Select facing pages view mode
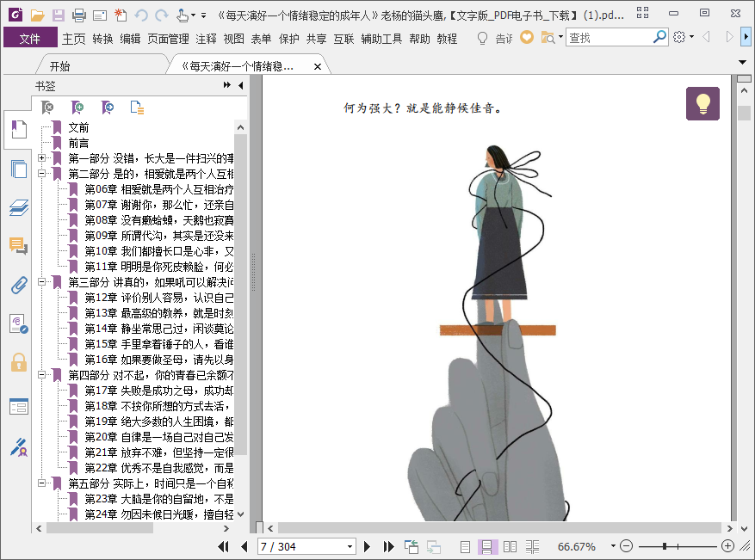Viewport: 755px width, 560px height. [x=510, y=546]
